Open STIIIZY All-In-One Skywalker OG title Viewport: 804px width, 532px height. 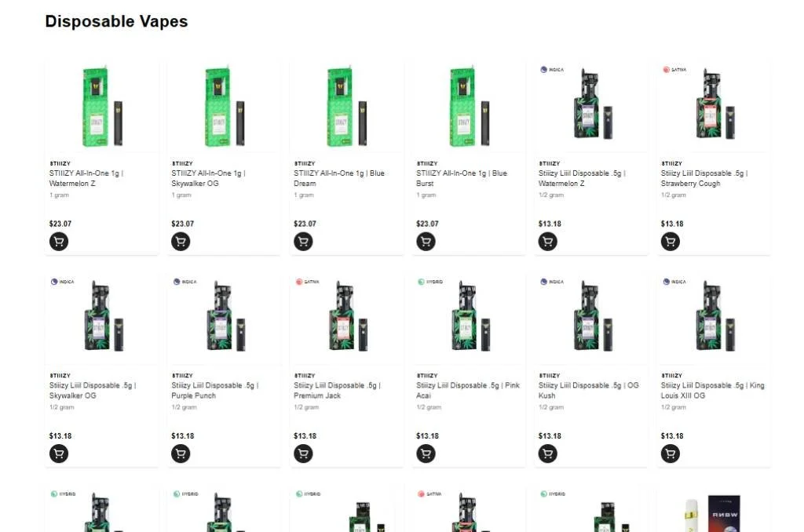point(208,178)
